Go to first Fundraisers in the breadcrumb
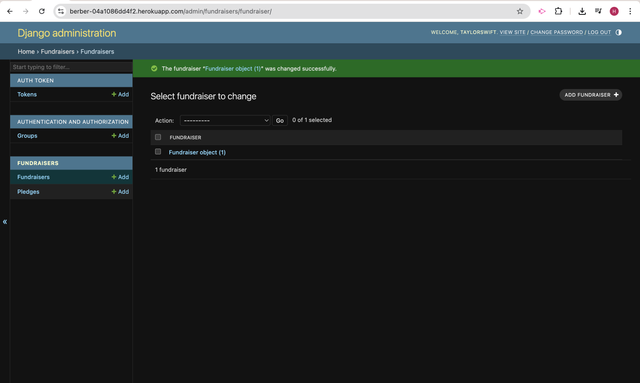640x383 pixels. (x=58, y=51)
